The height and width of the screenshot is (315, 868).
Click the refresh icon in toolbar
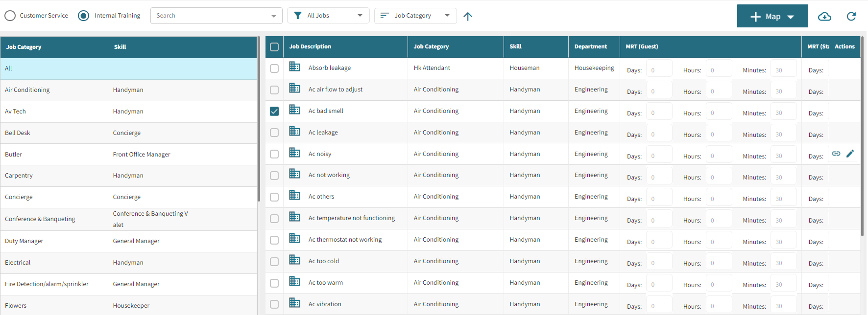(851, 17)
